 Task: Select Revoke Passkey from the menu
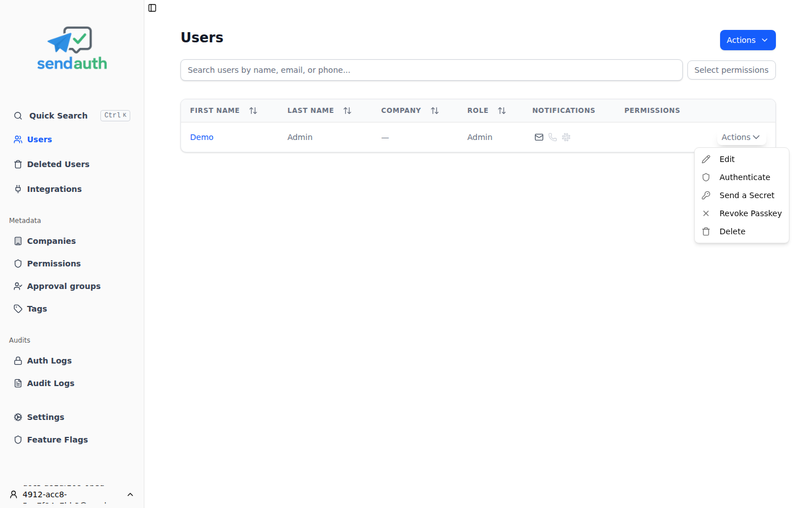pos(751,213)
